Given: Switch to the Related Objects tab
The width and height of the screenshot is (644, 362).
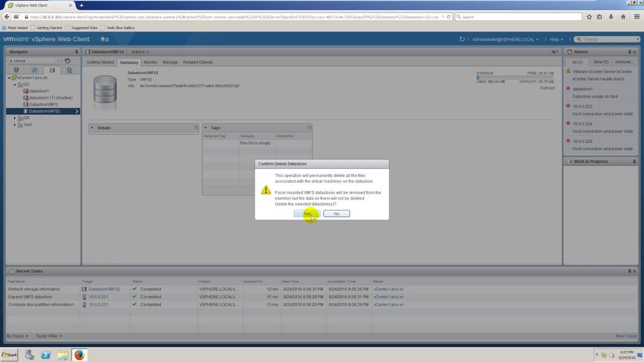Looking at the screenshot, I should (198, 62).
